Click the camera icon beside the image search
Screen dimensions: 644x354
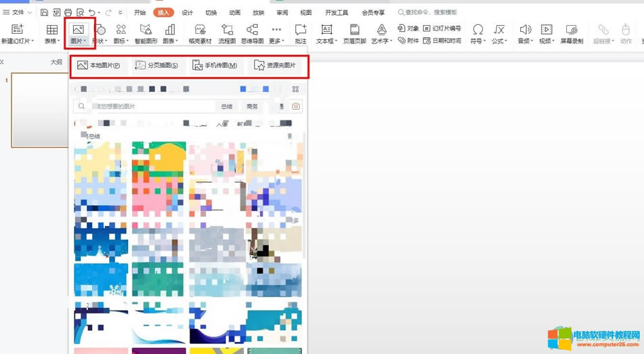point(296,106)
